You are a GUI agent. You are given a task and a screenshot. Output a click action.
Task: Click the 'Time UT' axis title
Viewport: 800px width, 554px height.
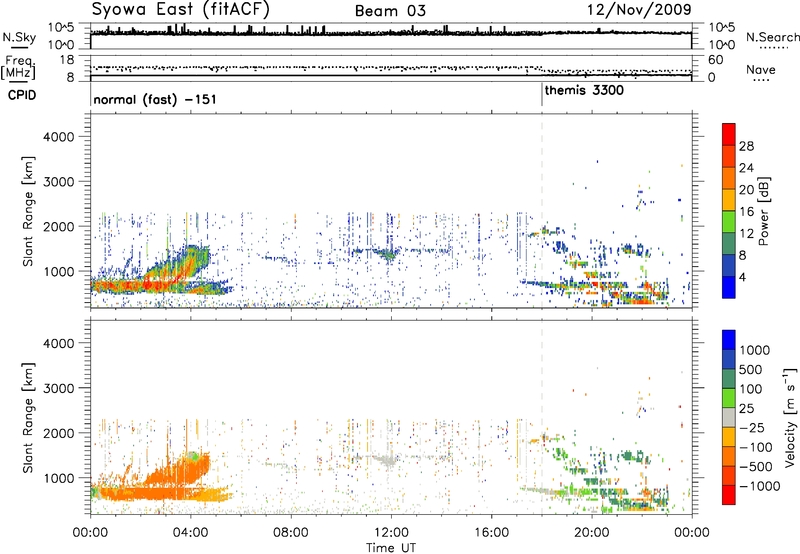tap(391, 548)
